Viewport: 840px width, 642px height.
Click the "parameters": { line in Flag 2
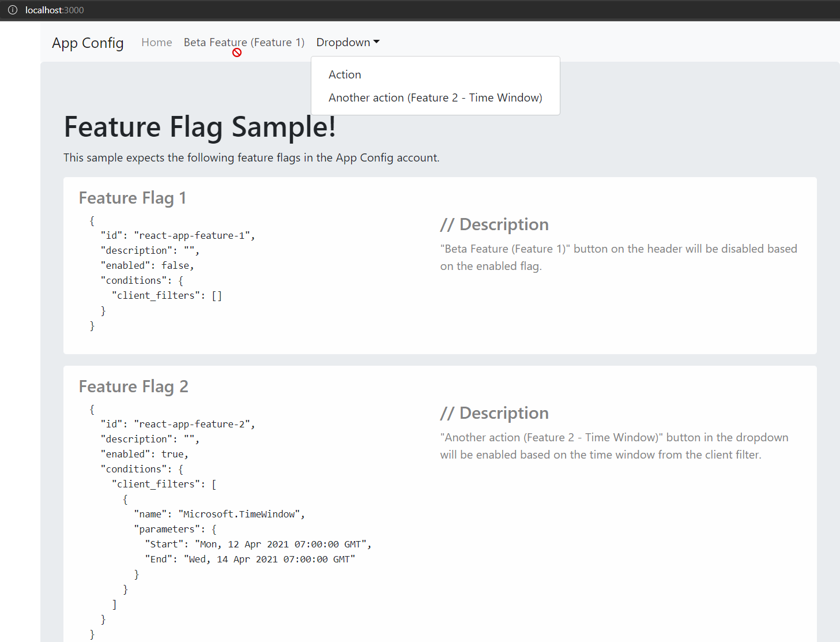175,529
